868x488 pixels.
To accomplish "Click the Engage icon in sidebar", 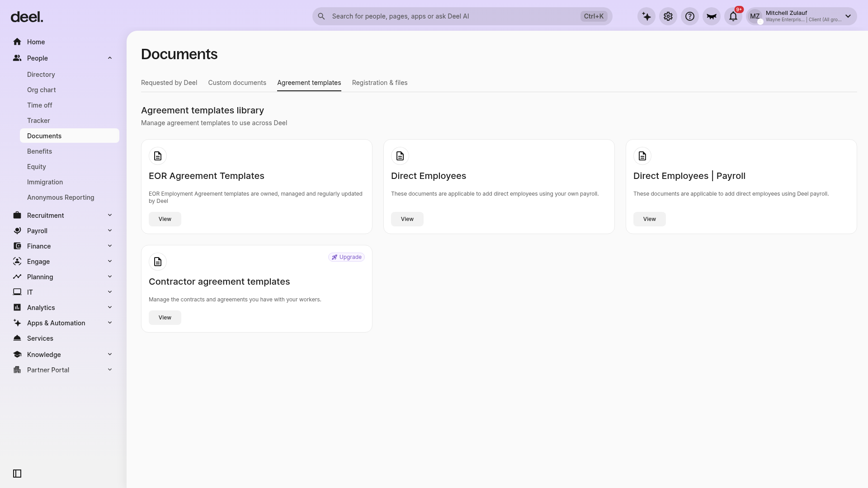I will 17,262.
